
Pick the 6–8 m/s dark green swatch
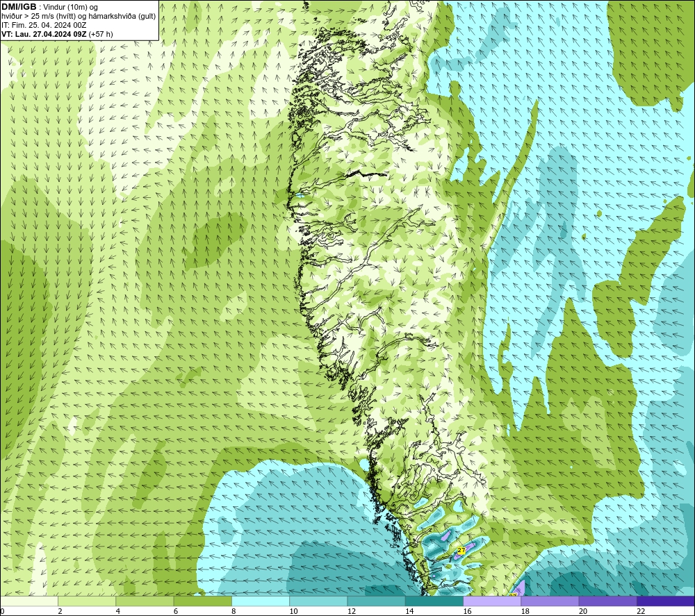coord(202,601)
